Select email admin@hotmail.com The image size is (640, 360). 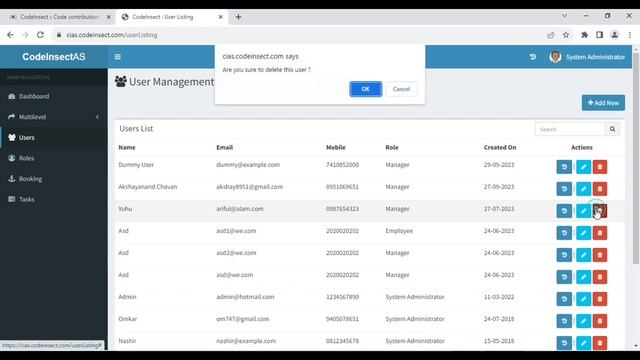pos(245,297)
